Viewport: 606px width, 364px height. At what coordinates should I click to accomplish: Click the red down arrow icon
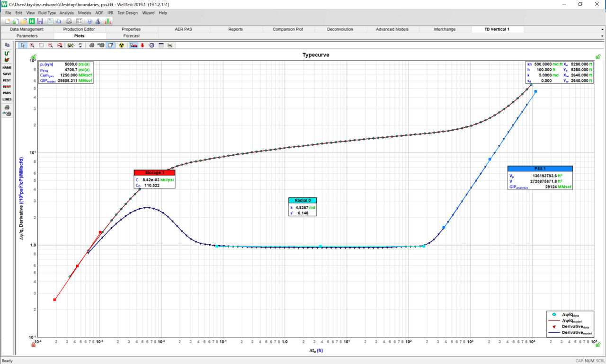pos(143,45)
